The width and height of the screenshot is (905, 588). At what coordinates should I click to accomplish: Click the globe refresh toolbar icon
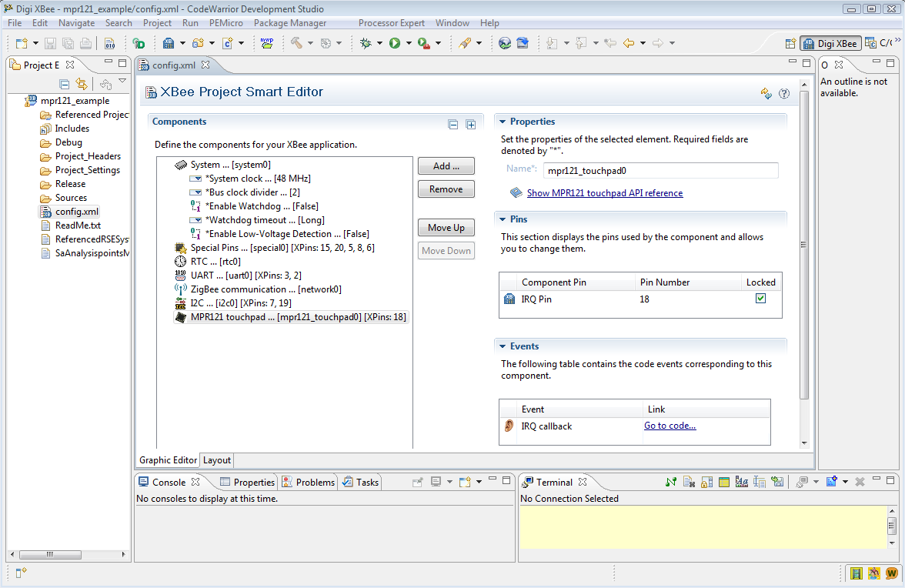click(x=505, y=43)
